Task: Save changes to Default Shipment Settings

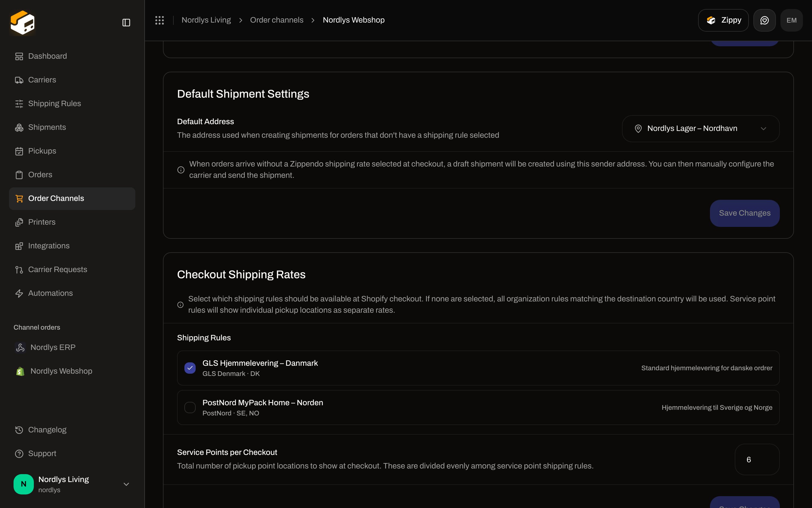Action: click(745, 213)
